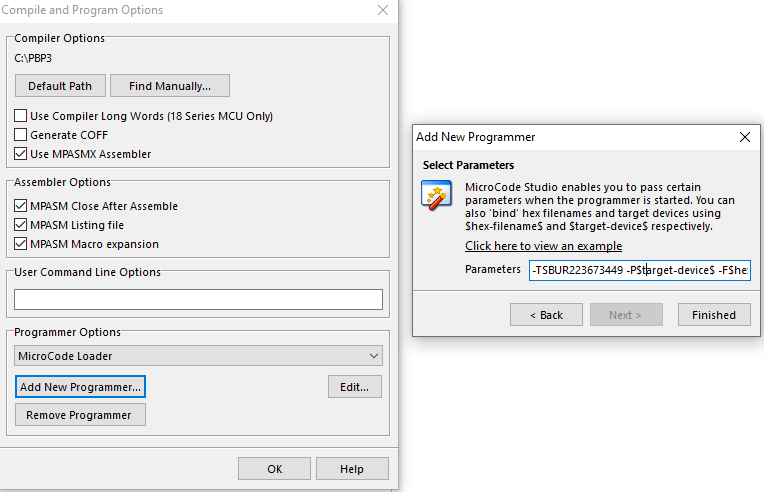Open the 'Click here to view an example' link
The image size is (764, 492).
click(x=543, y=246)
